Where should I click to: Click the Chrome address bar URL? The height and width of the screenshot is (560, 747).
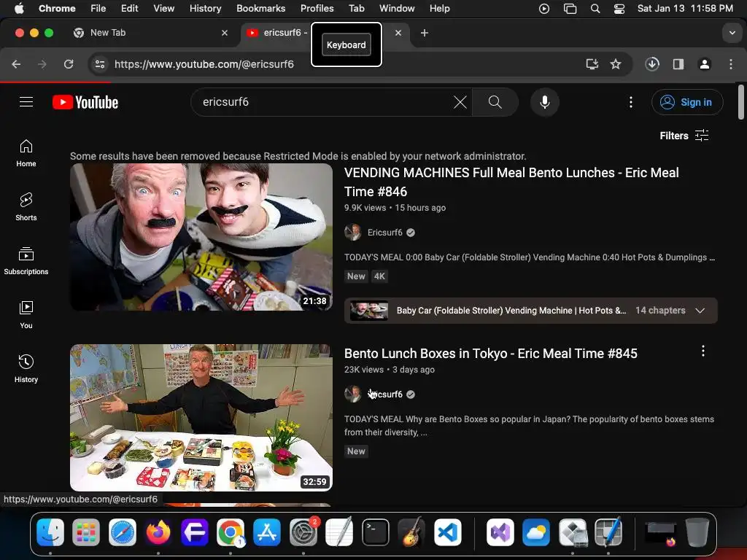pyautogui.click(x=204, y=64)
